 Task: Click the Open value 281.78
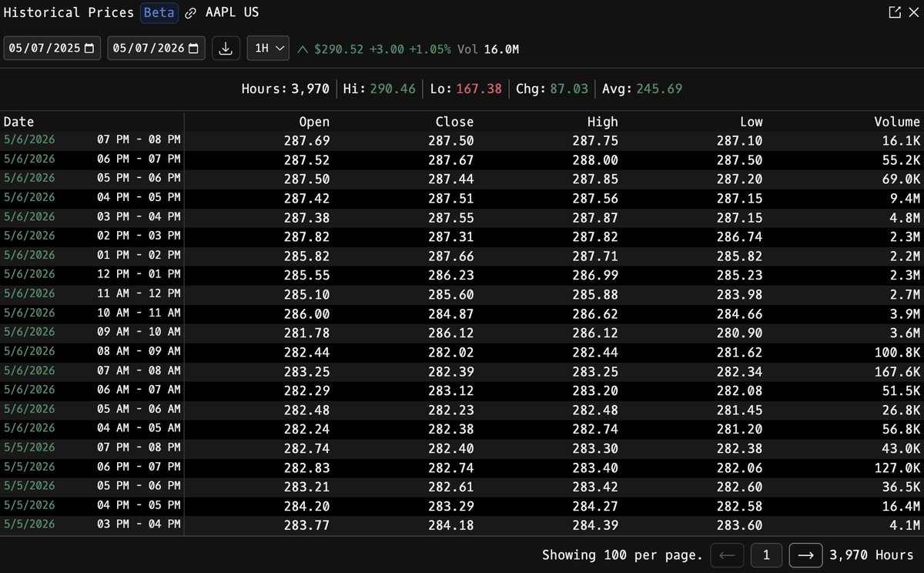click(x=306, y=333)
